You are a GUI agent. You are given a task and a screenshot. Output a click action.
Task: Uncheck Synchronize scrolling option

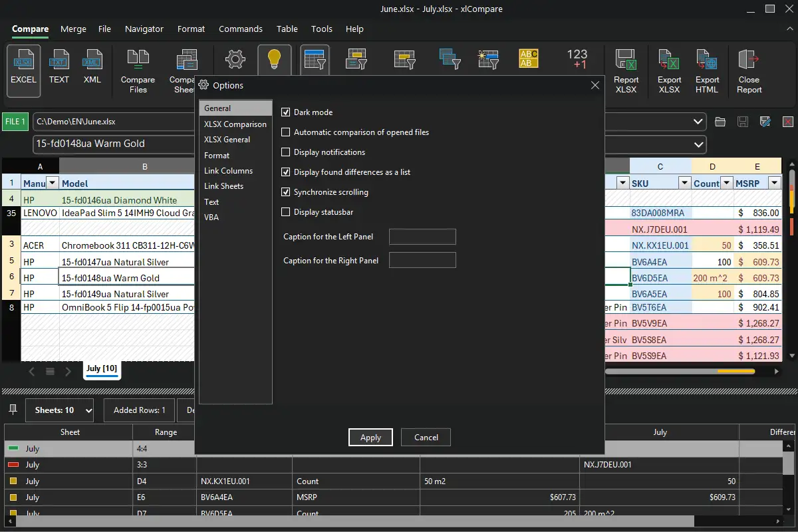[286, 192]
